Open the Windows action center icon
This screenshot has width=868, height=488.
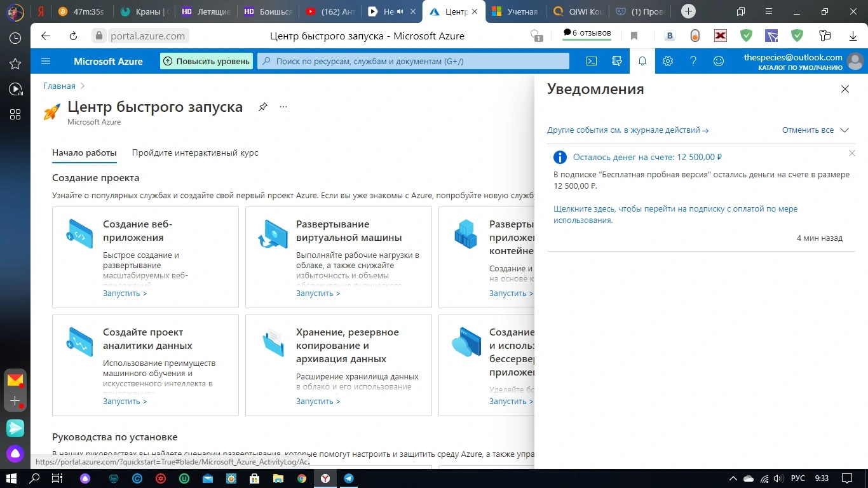click(x=846, y=478)
